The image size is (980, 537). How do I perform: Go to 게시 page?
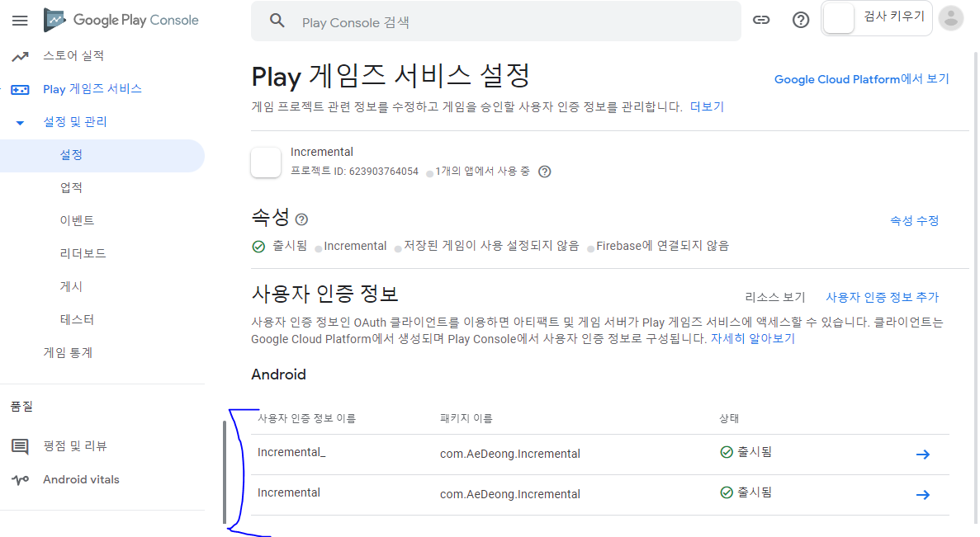click(x=71, y=286)
